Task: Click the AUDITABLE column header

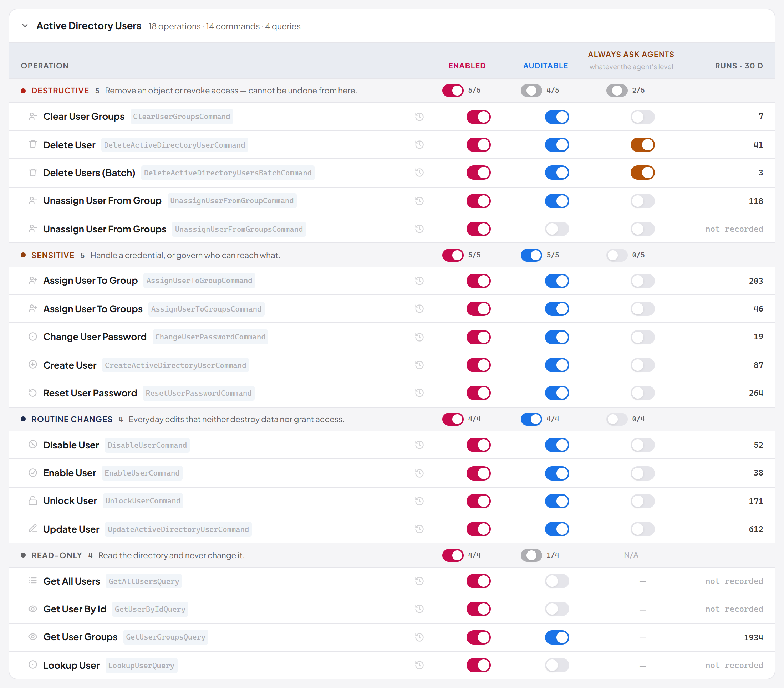Action: click(x=545, y=66)
